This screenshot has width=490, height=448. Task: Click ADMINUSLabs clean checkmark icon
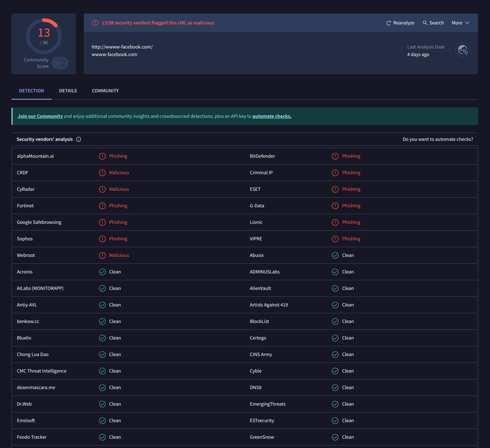tap(335, 272)
